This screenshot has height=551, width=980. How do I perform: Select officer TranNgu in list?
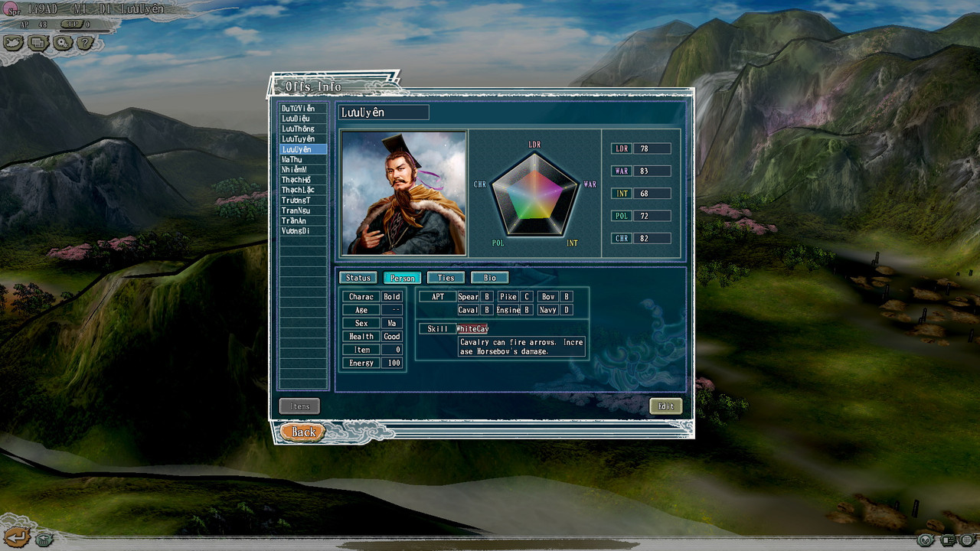click(x=303, y=210)
